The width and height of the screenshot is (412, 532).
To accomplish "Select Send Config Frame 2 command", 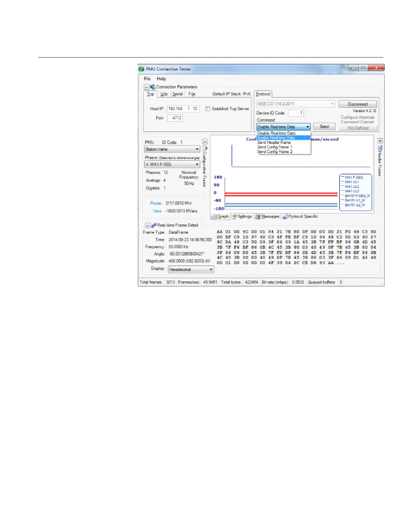I will click(283, 152).
